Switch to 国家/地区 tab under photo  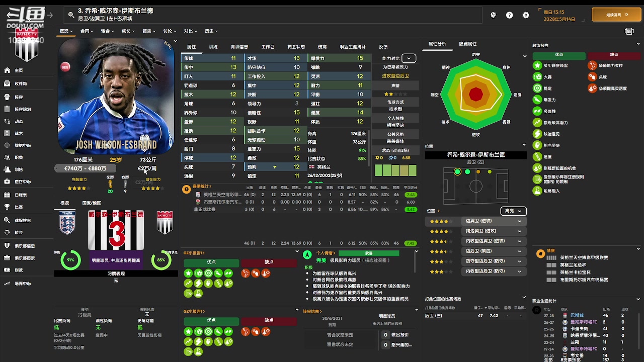[x=92, y=203]
